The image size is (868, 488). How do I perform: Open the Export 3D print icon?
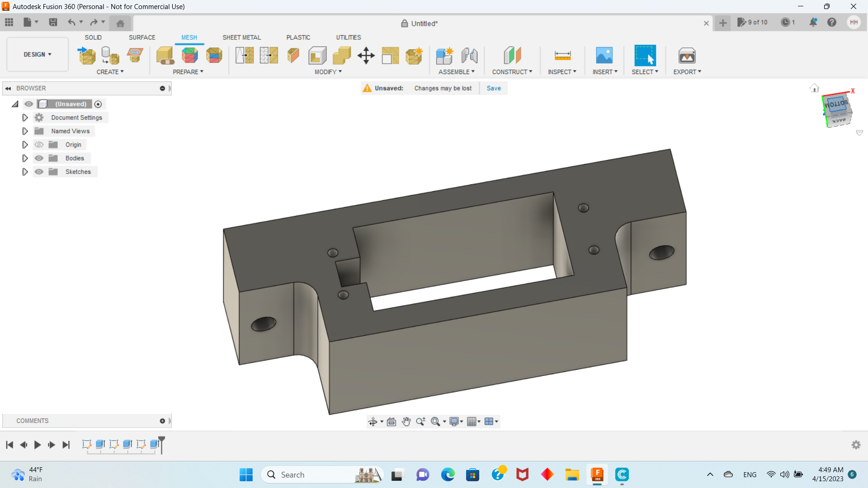[687, 56]
